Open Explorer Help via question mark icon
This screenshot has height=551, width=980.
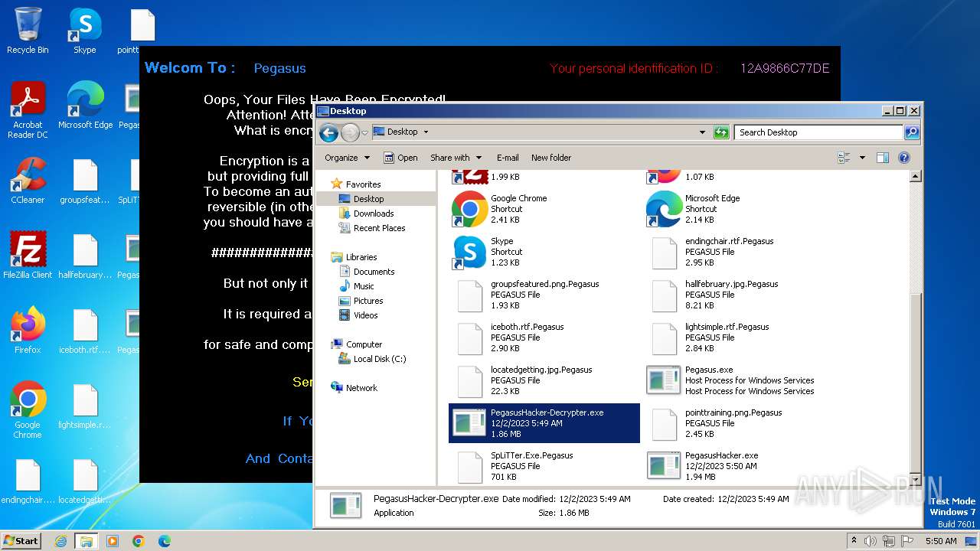pos(904,158)
